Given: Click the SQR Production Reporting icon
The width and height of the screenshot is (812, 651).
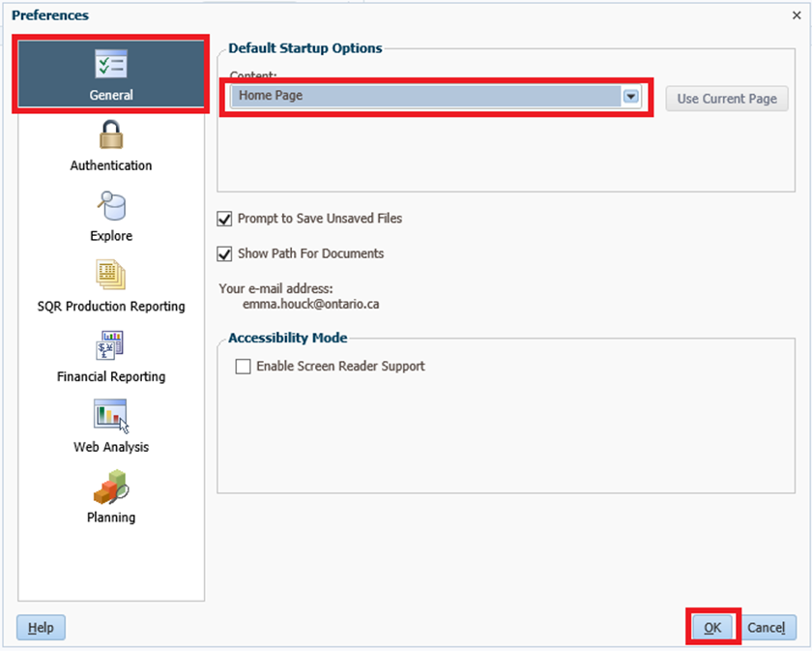Looking at the screenshot, I should pyautogui.click(x=111, y=276).
